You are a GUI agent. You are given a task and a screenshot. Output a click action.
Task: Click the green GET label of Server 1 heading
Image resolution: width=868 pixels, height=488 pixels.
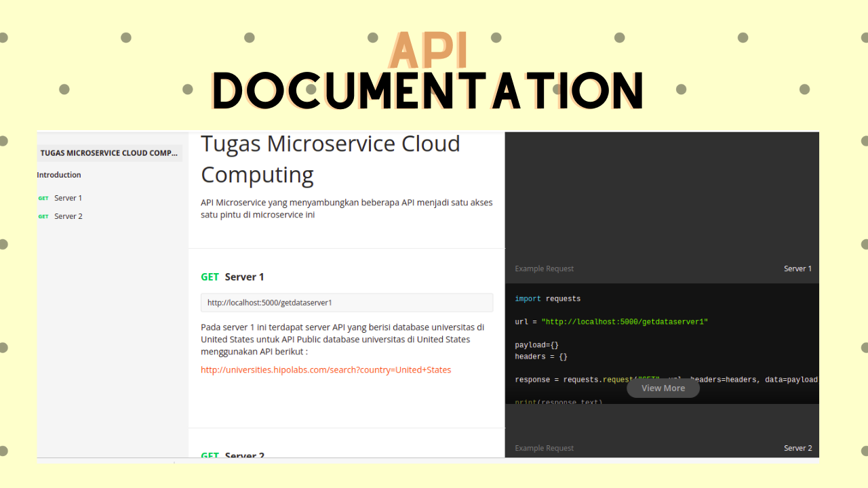point(210,277)
